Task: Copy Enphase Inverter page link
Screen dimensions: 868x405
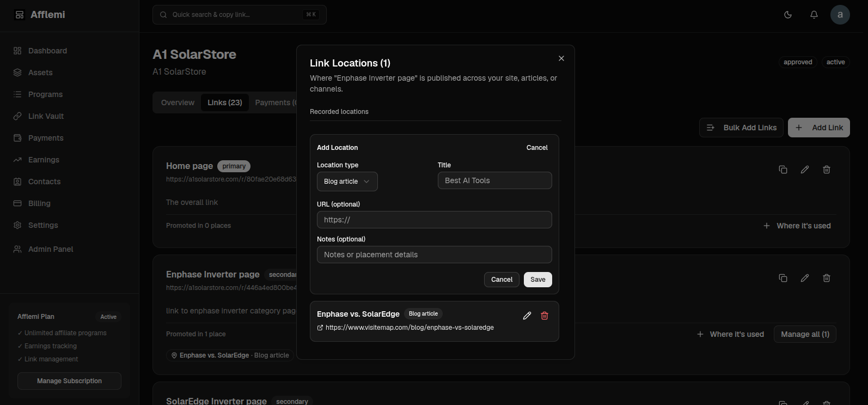Action: pyautogui.click(x=783, y=278)
